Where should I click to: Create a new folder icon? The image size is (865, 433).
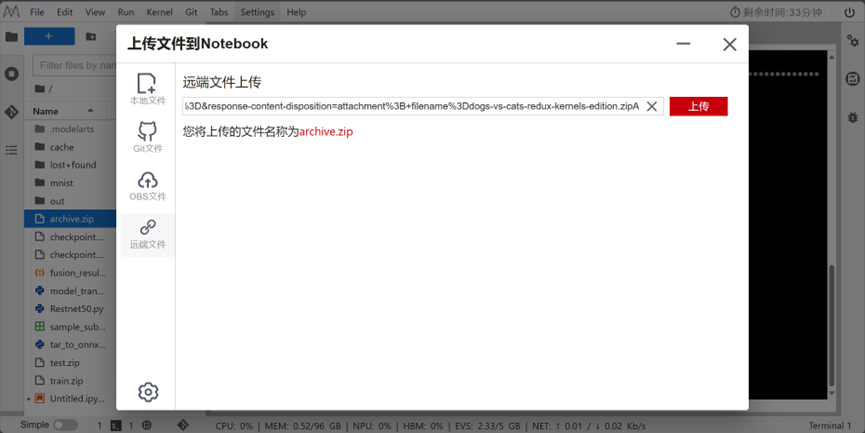pyautogui.click(x=90, y=36)
